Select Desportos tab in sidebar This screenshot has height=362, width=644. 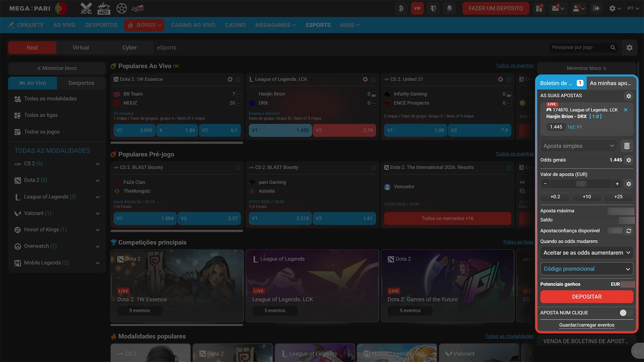pyautogui.click(x=81, y=83)
